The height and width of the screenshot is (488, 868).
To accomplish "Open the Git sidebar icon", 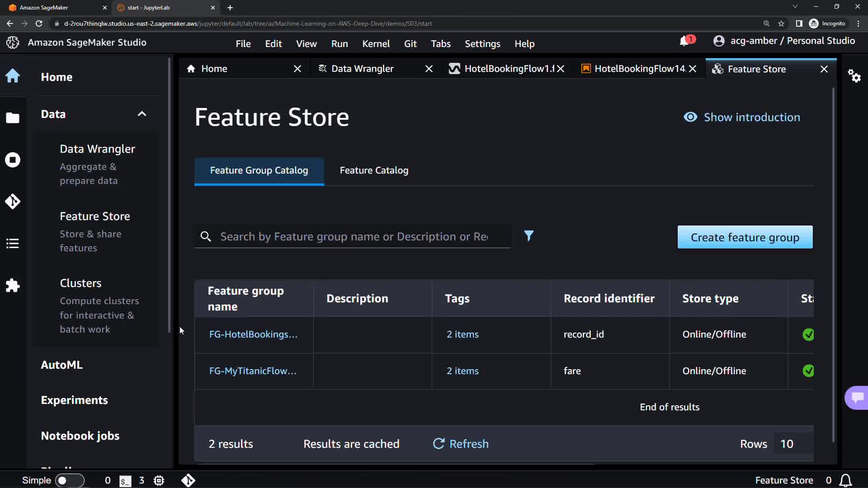I will click(13, 202).
